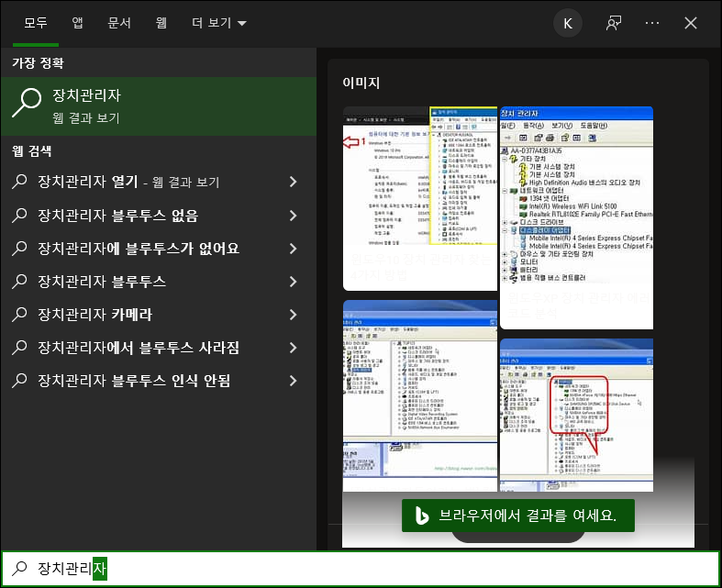The image size is (722, 588).
Task: Click the 장치관리자 search input field
Action: tap(361, 569)
